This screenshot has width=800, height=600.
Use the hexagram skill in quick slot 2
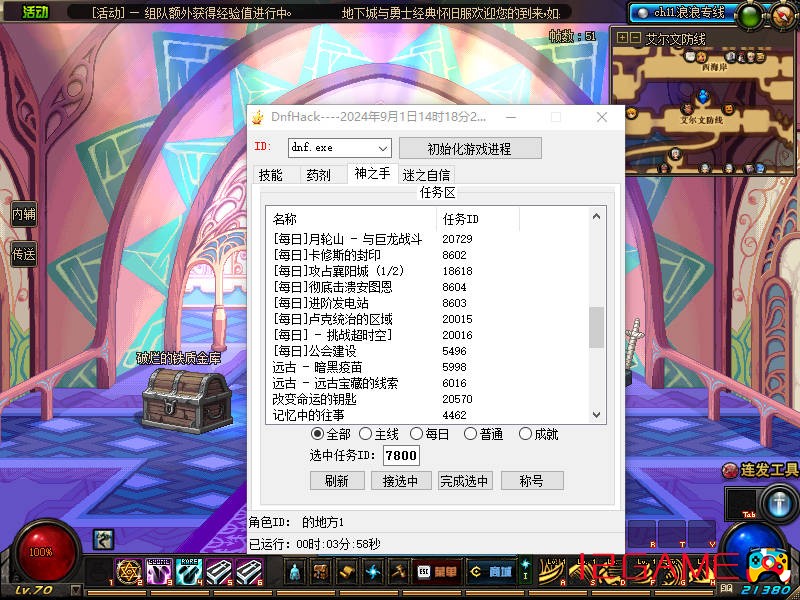[x=129, y=571]
